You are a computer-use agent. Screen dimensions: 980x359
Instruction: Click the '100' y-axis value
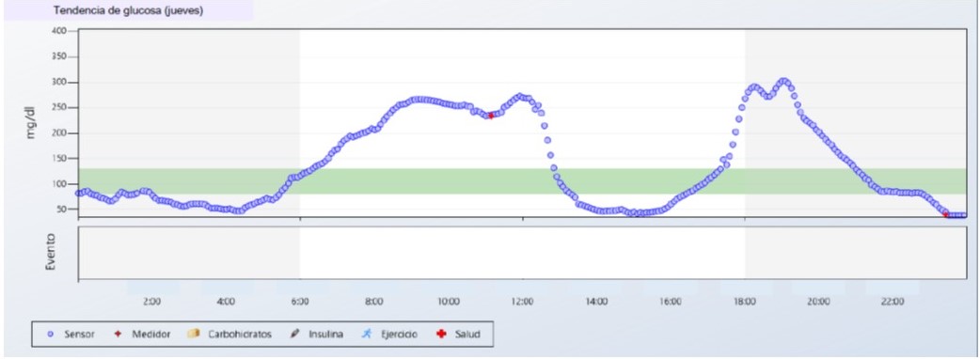(60, 183)
